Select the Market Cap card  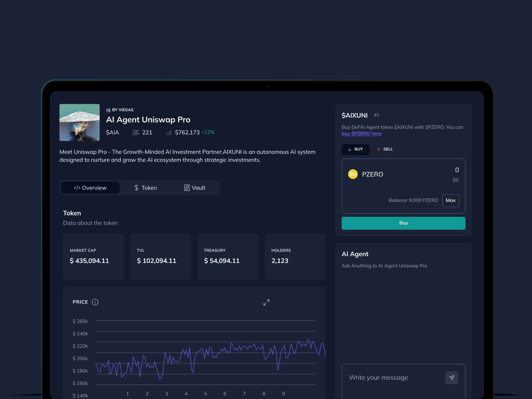click(x=93, y=257)
